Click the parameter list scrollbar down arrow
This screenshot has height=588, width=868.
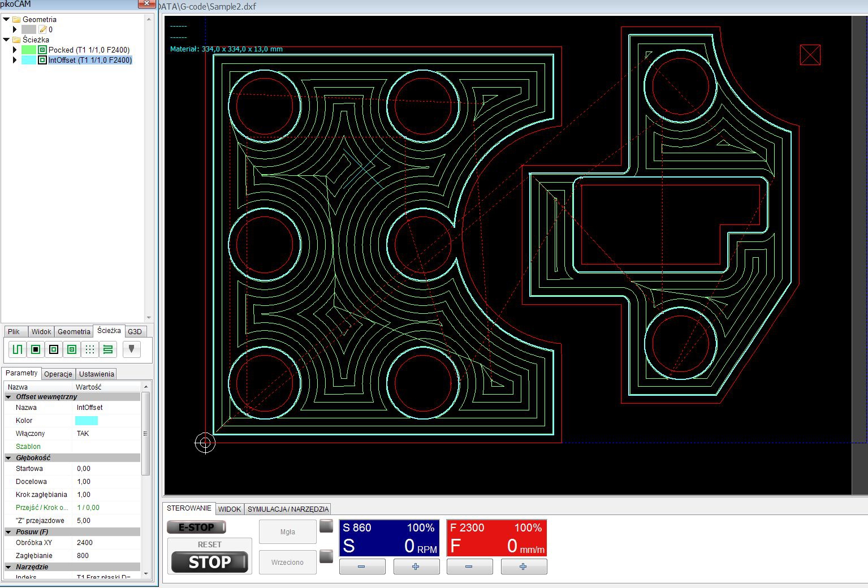[x=146, y=574]
